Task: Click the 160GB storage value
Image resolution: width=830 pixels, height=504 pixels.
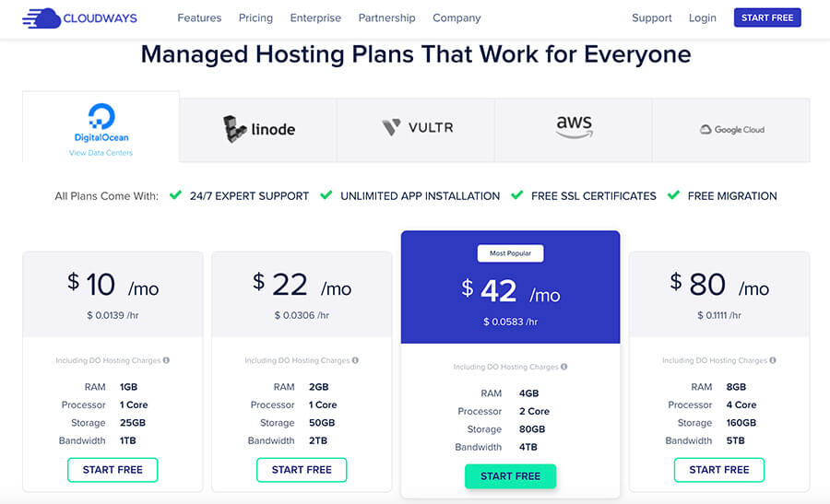Action: point(741,423)
